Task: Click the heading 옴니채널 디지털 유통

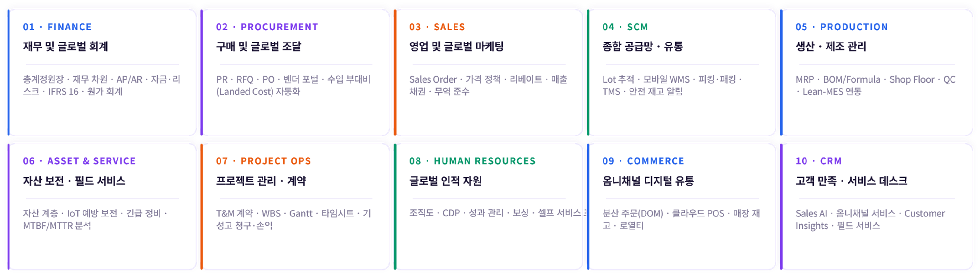Action: point(648,181)
